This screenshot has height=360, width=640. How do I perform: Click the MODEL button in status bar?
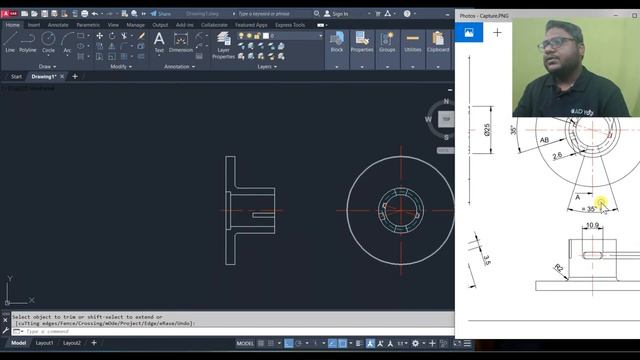tap(245, 343)
